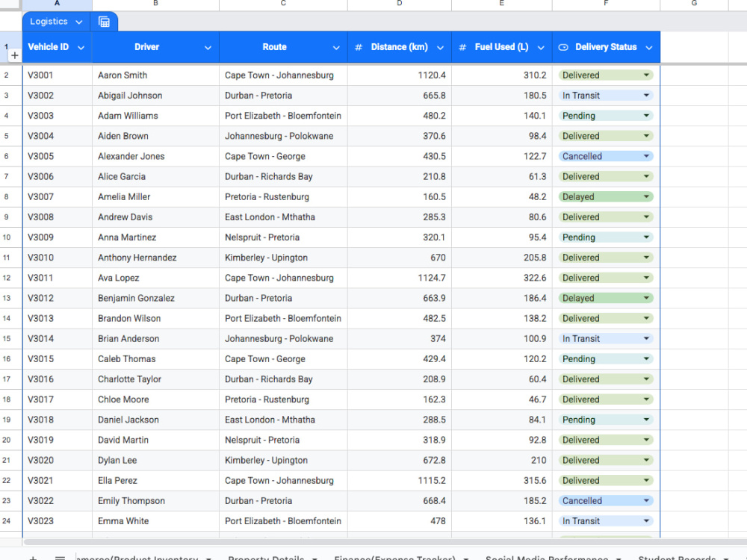Open the Delayed status chip for V3007
Screen dimensions: 747x560
[x=606, y=196]
